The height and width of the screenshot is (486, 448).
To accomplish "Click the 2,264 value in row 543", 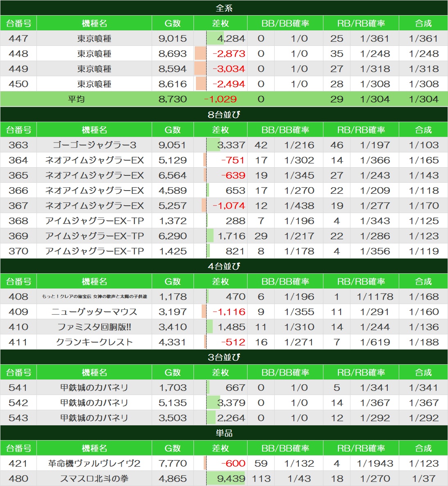I will pos(231,418).
